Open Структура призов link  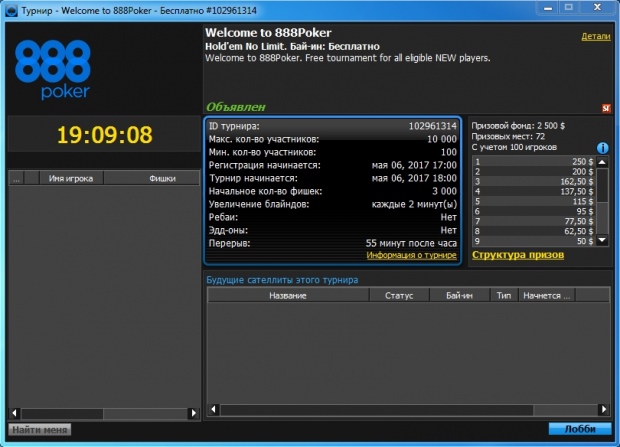(x=516, y=255)
